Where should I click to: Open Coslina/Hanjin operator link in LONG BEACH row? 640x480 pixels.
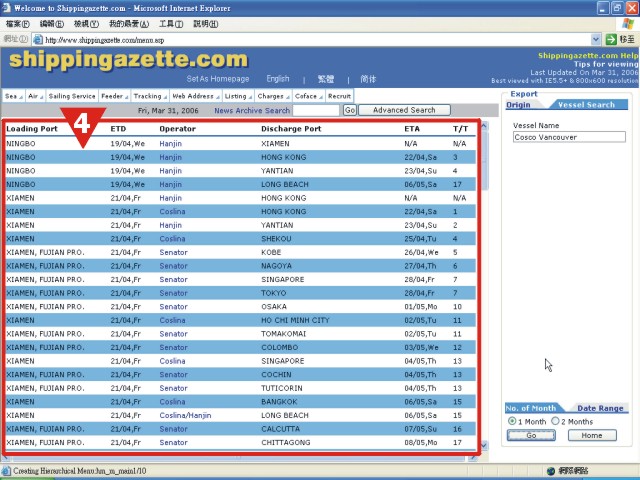[x=185, y=416]
